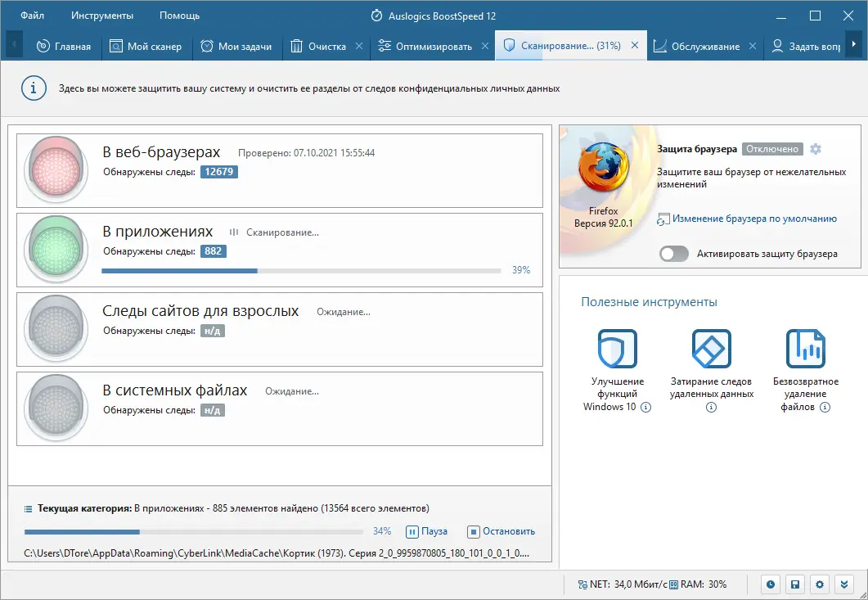868x600 pixels.
Task: Click the н/д badge for system files
Action: pos(213,411)
